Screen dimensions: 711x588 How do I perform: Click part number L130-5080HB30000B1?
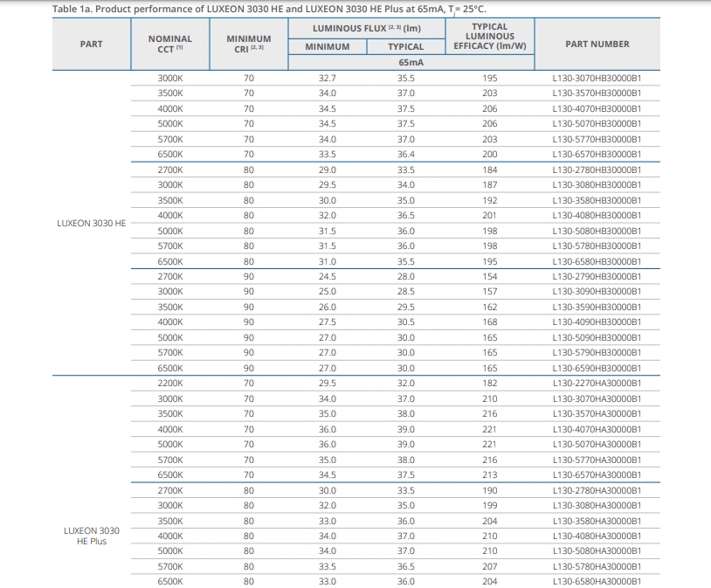[x=597, y=231]
